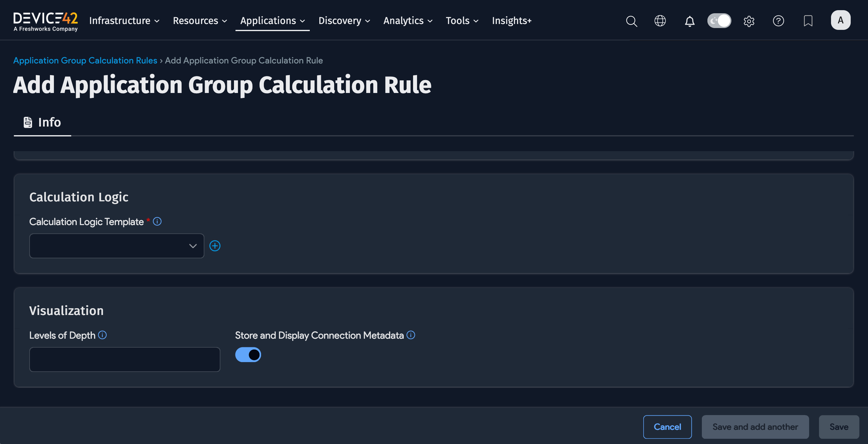
Task: Open settings gear icon
Action: pos(749,21)
